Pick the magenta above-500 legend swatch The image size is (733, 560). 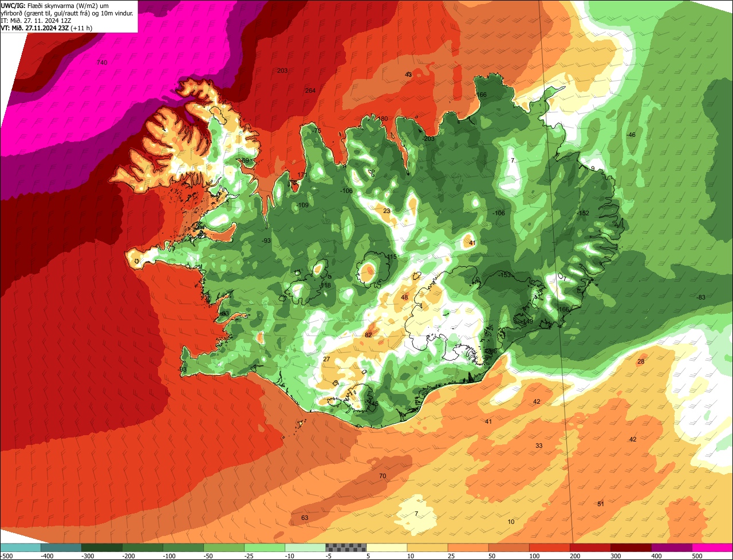click(x=712, y=547)
